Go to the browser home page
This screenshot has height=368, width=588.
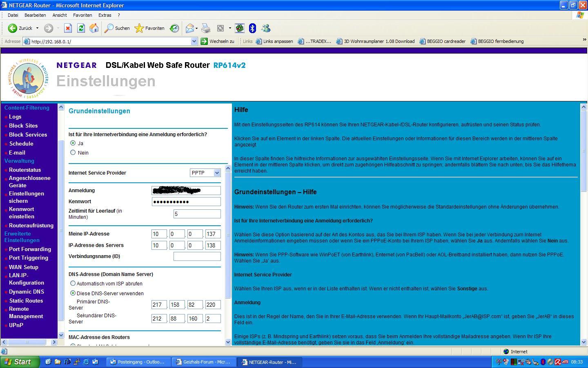94,28
